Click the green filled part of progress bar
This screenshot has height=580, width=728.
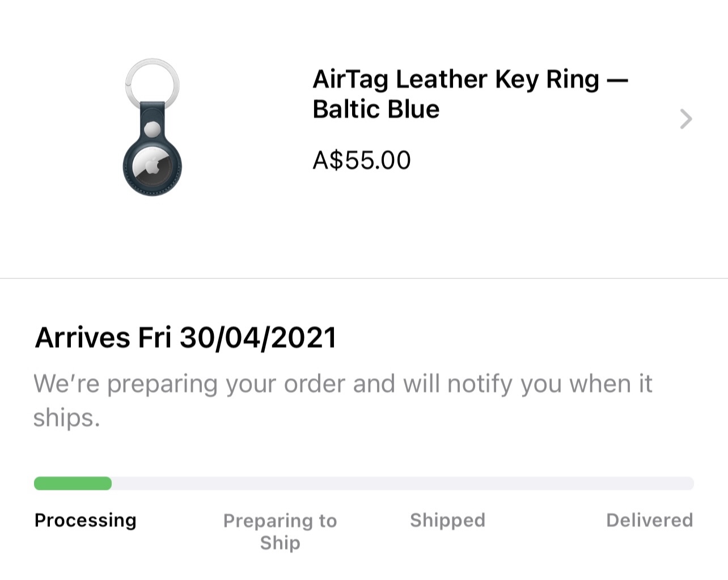click(x=73, y=483)
